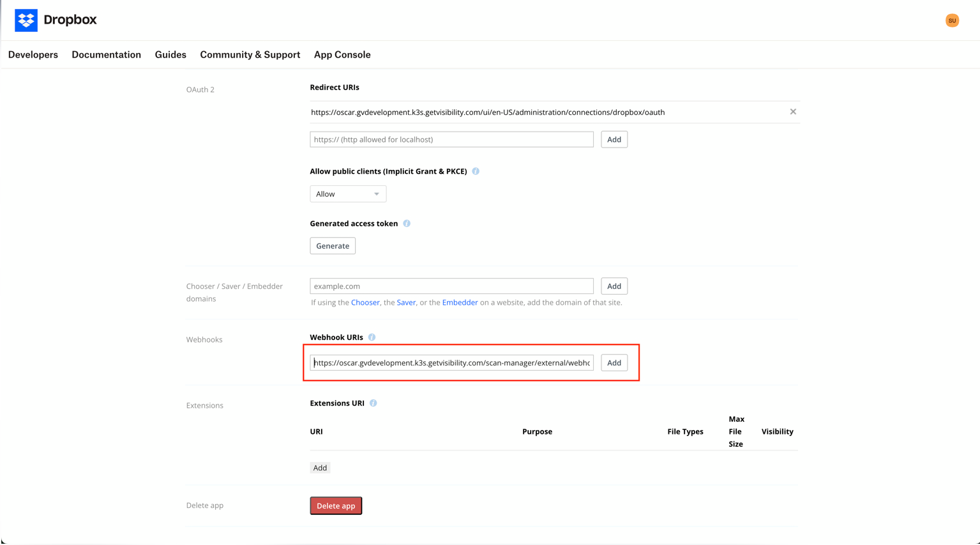Navigate to App Console
The width and height of the screenshot is (980, 545).
[x=342, y=55]
